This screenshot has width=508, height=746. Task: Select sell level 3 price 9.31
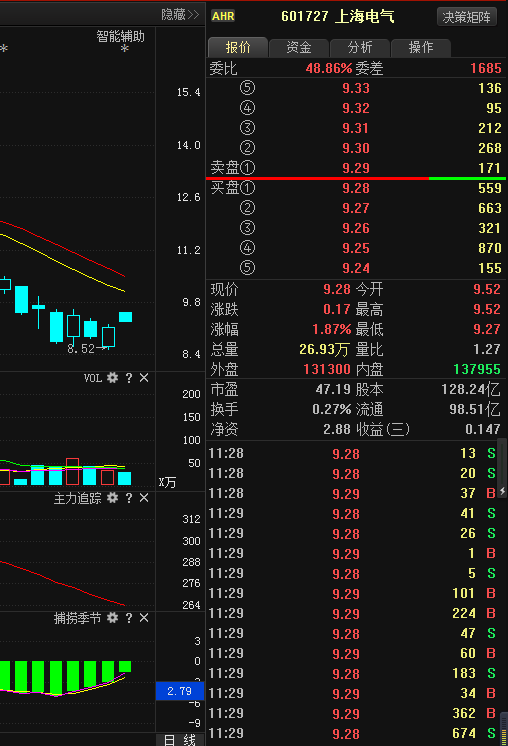[x=356, y=128]
